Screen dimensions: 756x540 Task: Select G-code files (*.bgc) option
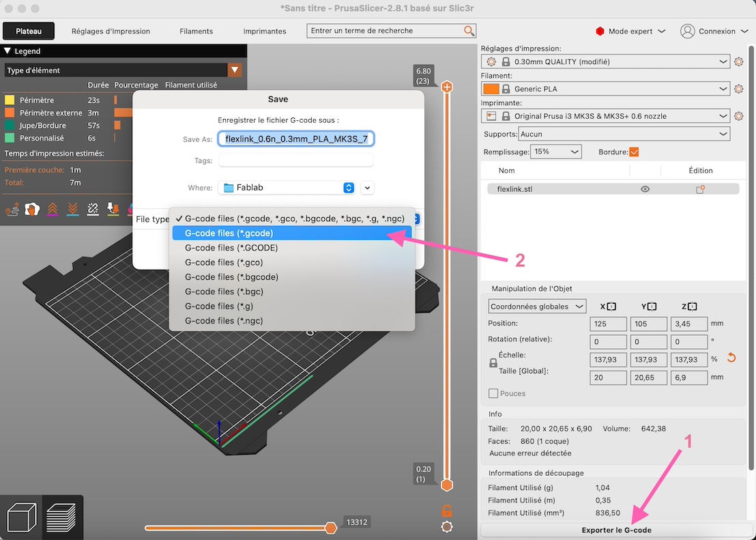[x=292, y=292]
